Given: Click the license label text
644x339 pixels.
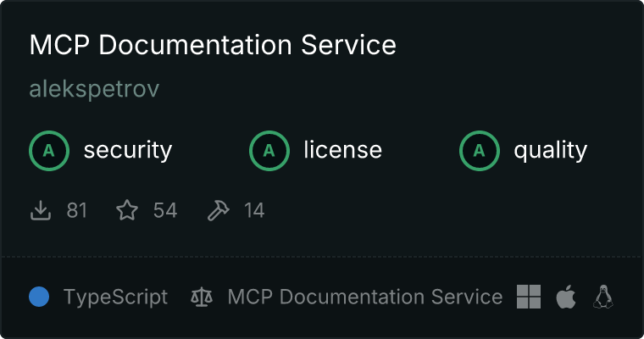Looking at the screenshot, I should point(343,149).
